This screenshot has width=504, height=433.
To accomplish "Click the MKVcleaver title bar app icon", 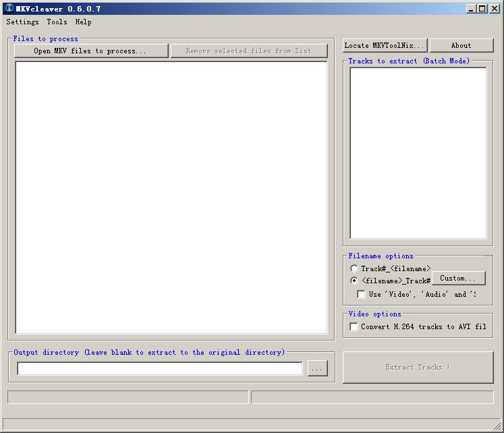I will pyautogui.click(x=9, y=8).
